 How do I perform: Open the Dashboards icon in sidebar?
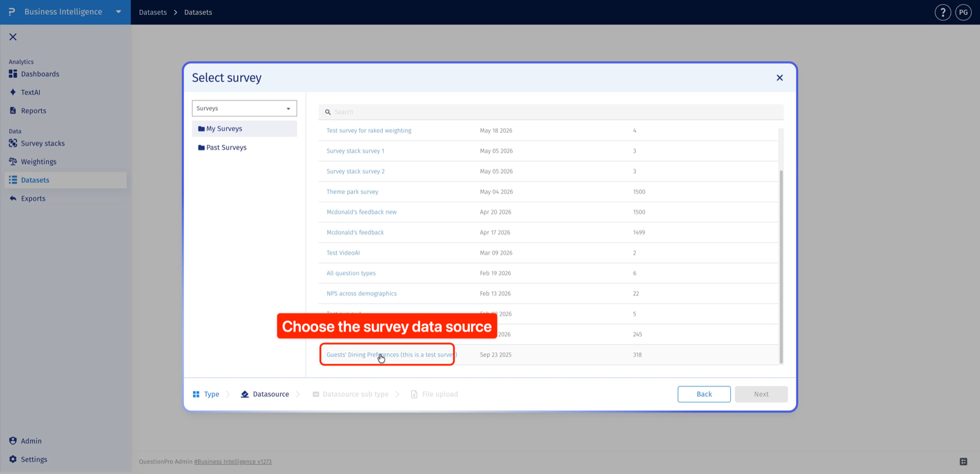(x=13, y=74)
